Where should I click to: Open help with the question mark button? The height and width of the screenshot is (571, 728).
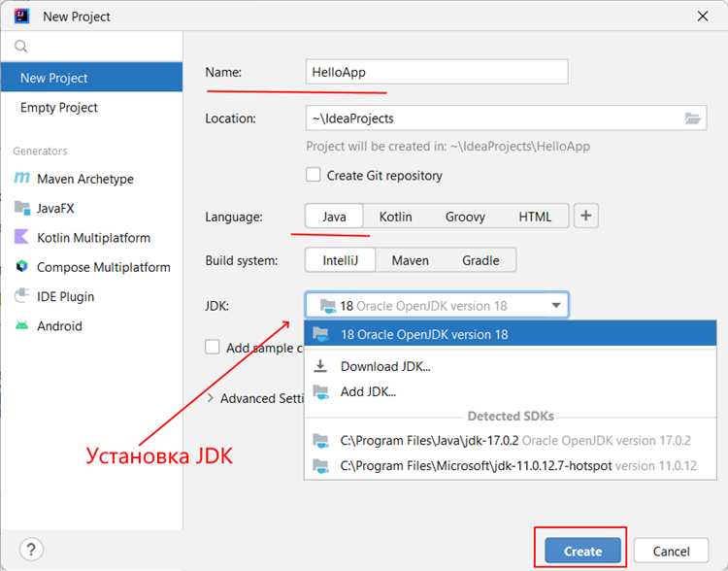tap(31, 550)
